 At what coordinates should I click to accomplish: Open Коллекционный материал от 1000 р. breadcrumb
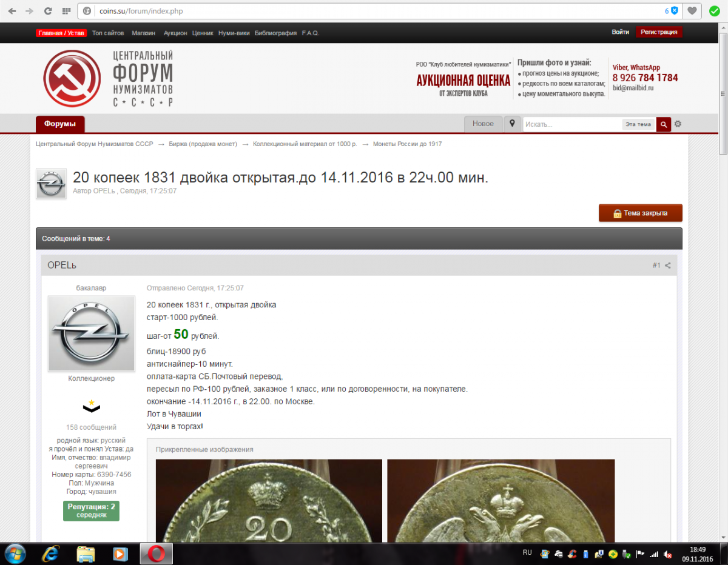[x=305, y=144]
